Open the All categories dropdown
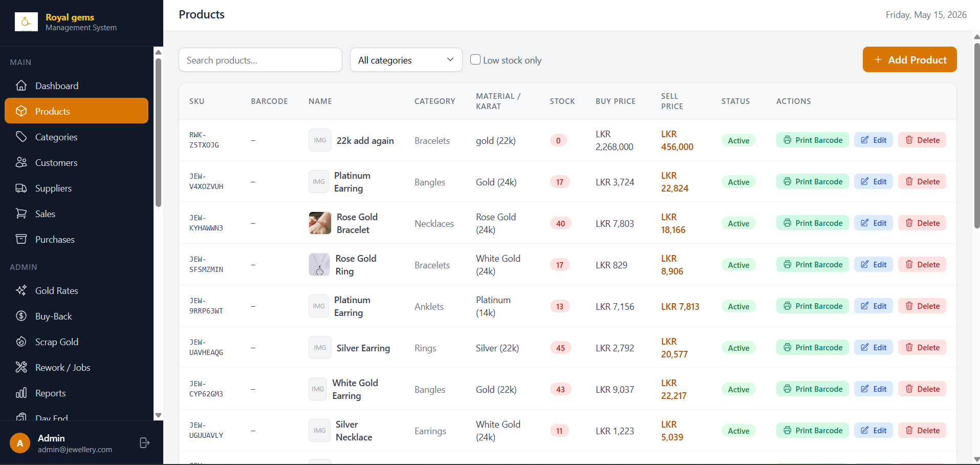The width and height of the screenshot is (980, 465). [406, 60]
